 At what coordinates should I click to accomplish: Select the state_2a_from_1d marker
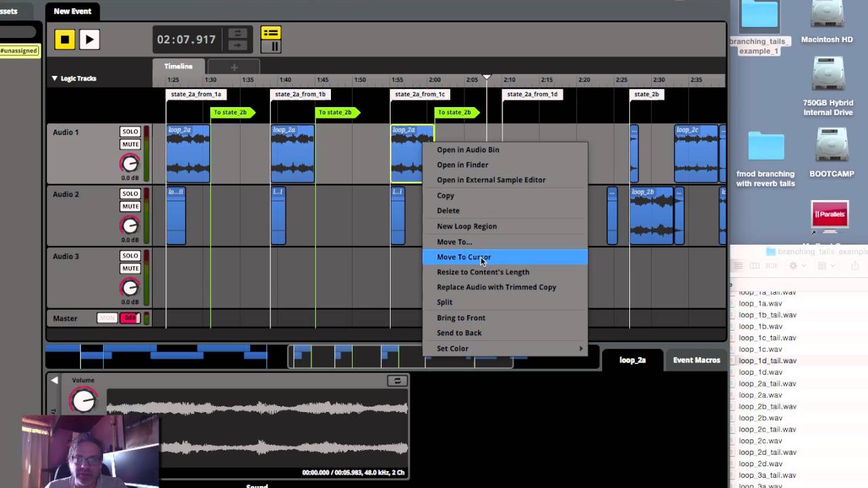point(532,94)
